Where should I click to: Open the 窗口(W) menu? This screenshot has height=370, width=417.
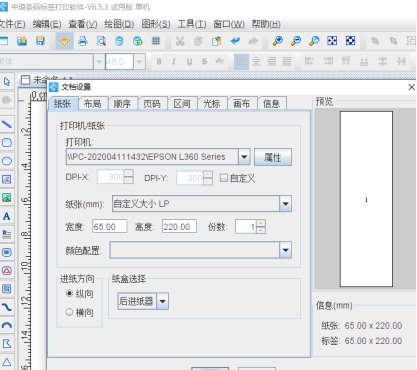[x=229, y=24]
